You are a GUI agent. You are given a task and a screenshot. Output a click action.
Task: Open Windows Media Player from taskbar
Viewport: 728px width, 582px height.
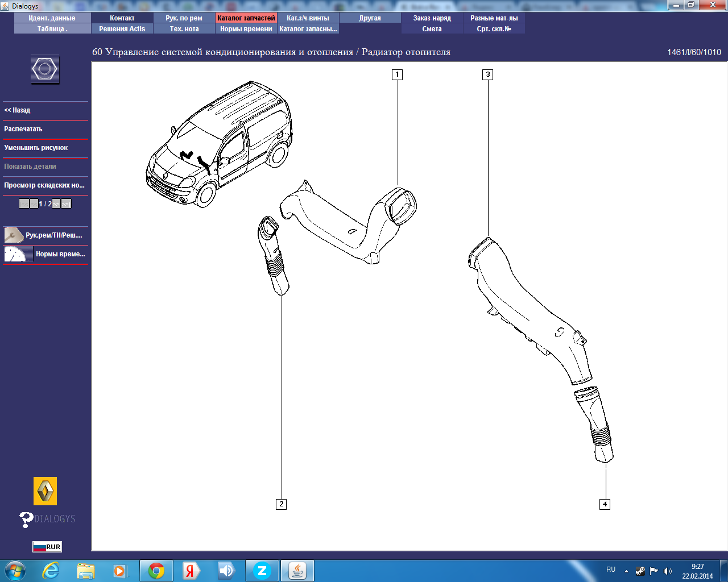point(120,571)
